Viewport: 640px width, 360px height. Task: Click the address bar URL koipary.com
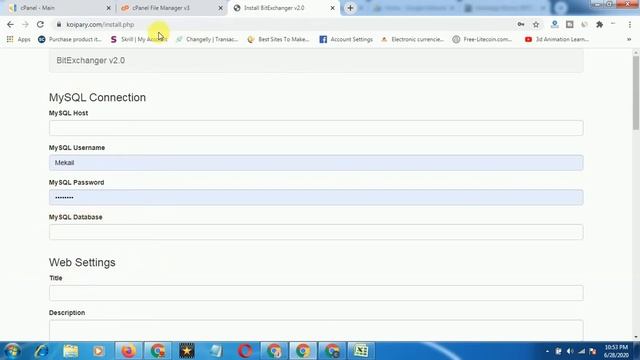[x=100, y=24]
